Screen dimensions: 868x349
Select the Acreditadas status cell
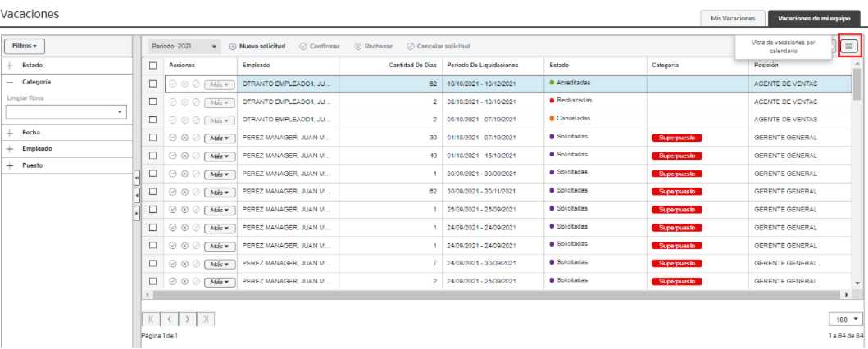point(595,84)
